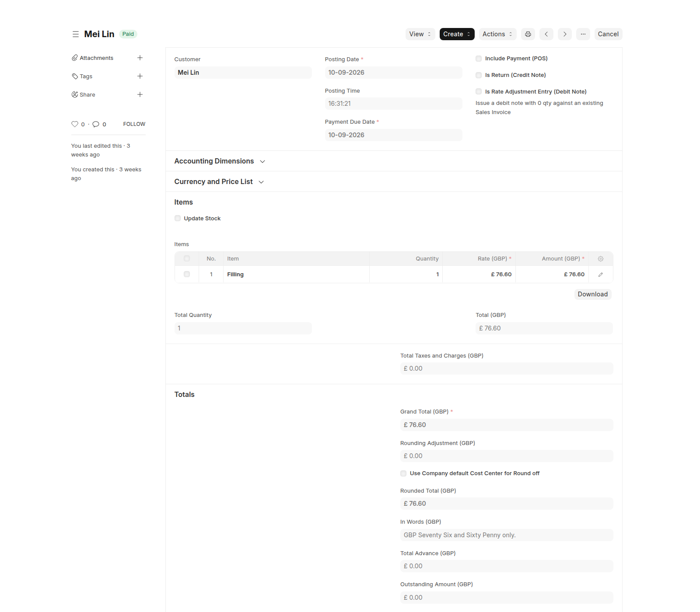This screenshot has width=700, height=612.
Task: Open the Actions dropdown
Action: tap(497, 34)
